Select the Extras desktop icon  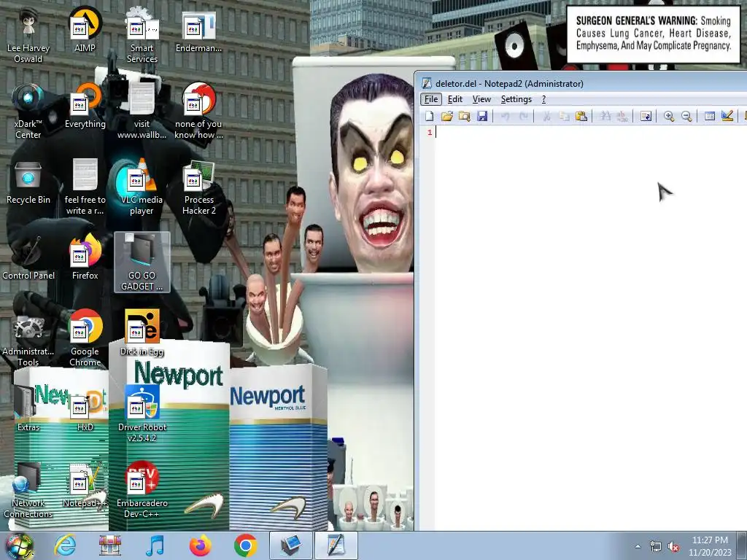[28, 408]
